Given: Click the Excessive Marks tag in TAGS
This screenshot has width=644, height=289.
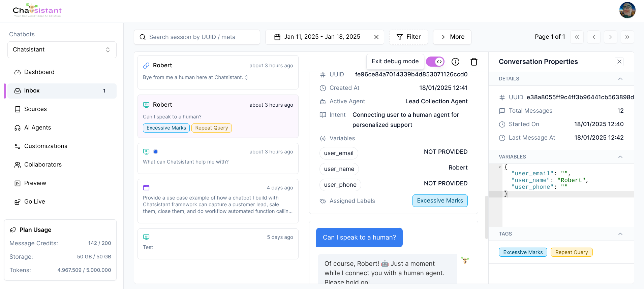Looking at the screenshot, I should (x=523, y=252).
